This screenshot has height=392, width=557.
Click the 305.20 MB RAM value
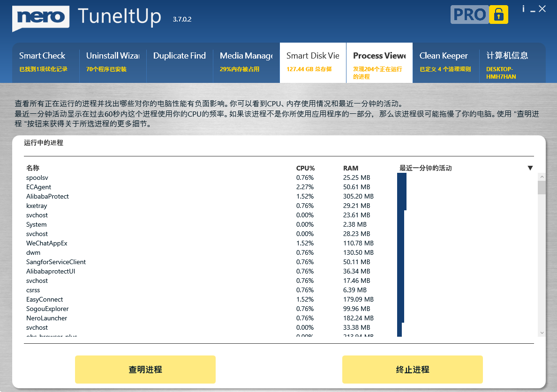[358, 196]
